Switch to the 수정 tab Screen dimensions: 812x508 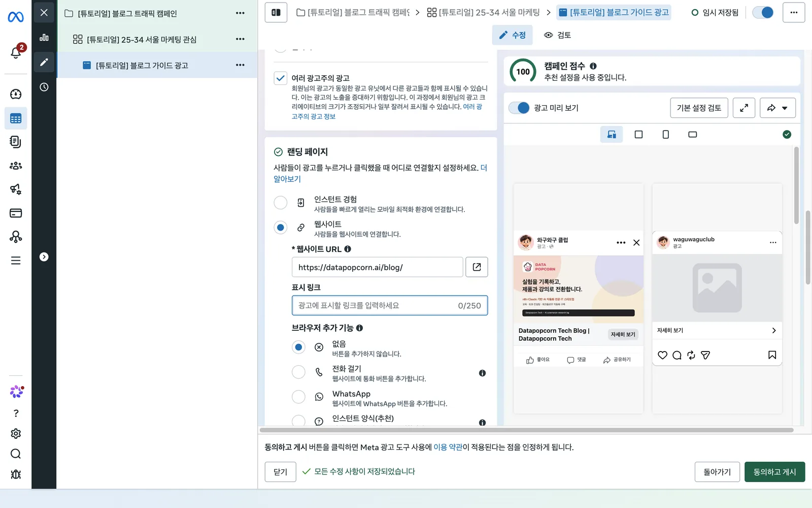(x=512, y=35)
